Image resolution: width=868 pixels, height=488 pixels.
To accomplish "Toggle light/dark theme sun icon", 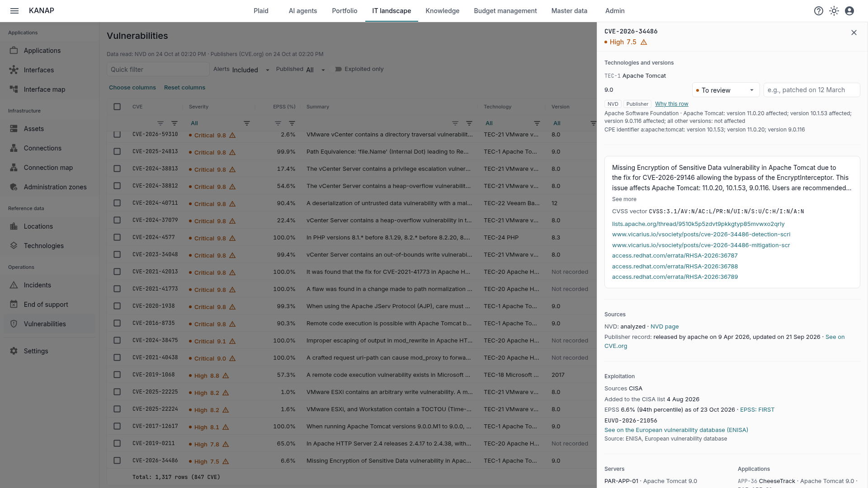I will pyautogui.click(x=834, y=11).
